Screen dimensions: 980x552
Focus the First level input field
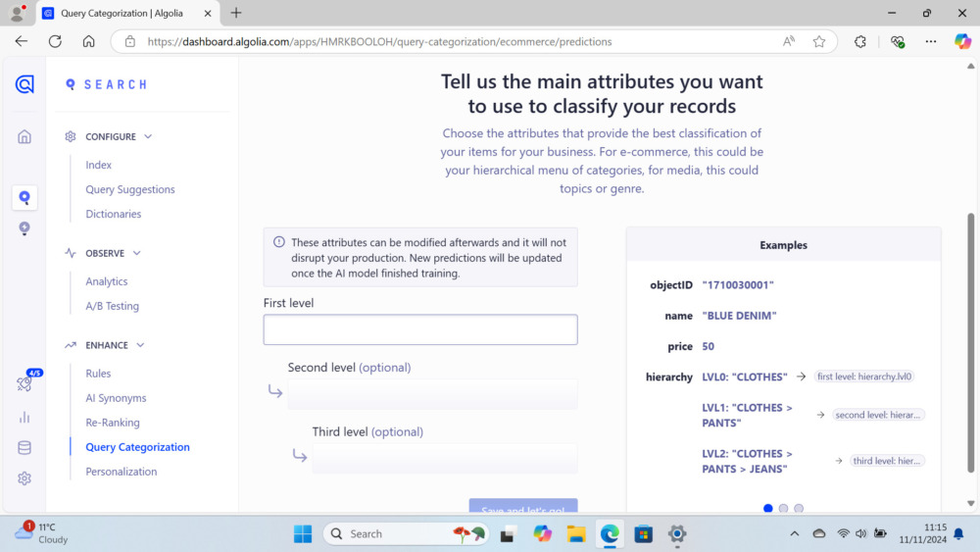(420, 329)
